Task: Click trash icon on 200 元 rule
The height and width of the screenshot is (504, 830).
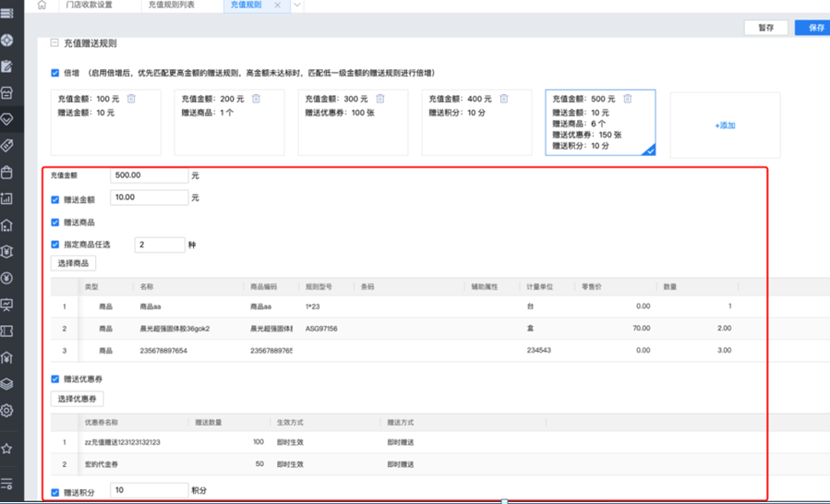Action: 256,99
